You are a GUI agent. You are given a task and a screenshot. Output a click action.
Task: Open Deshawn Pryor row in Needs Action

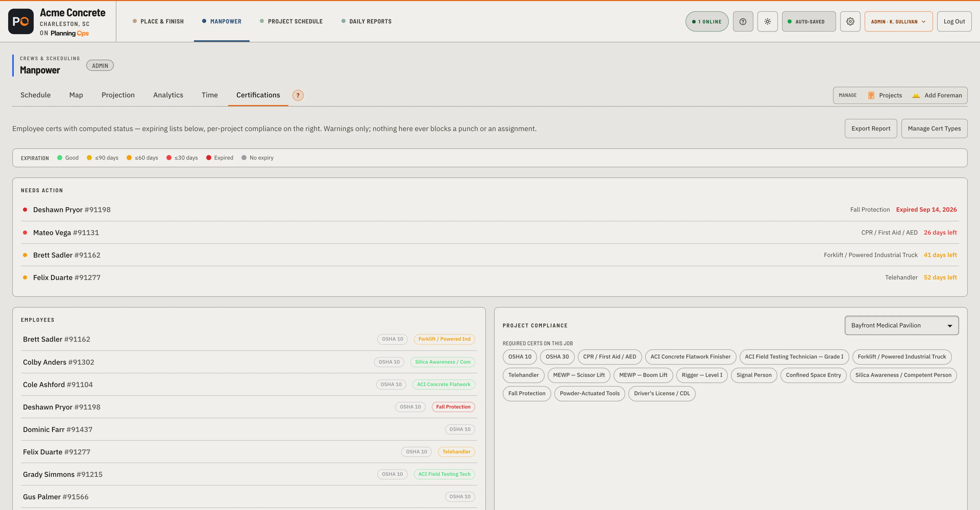pos(490,210)
